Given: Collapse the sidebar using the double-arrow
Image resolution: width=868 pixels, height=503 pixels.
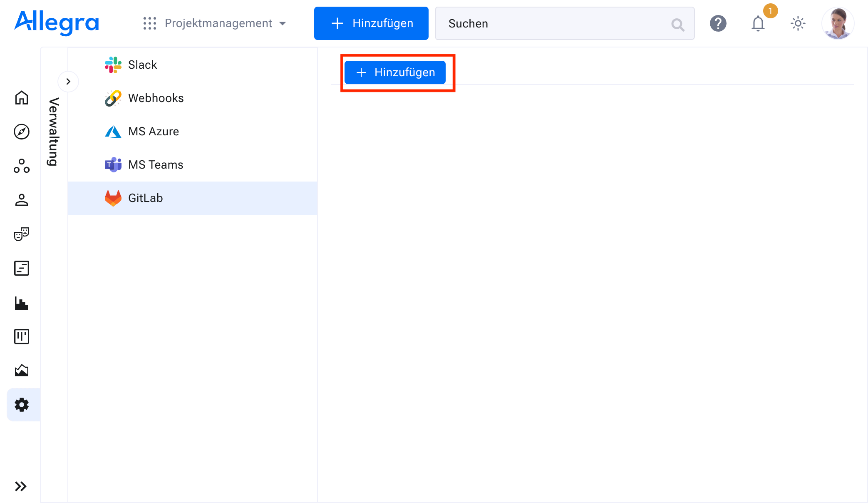Looking at the screenshot, I should (21, 486).
